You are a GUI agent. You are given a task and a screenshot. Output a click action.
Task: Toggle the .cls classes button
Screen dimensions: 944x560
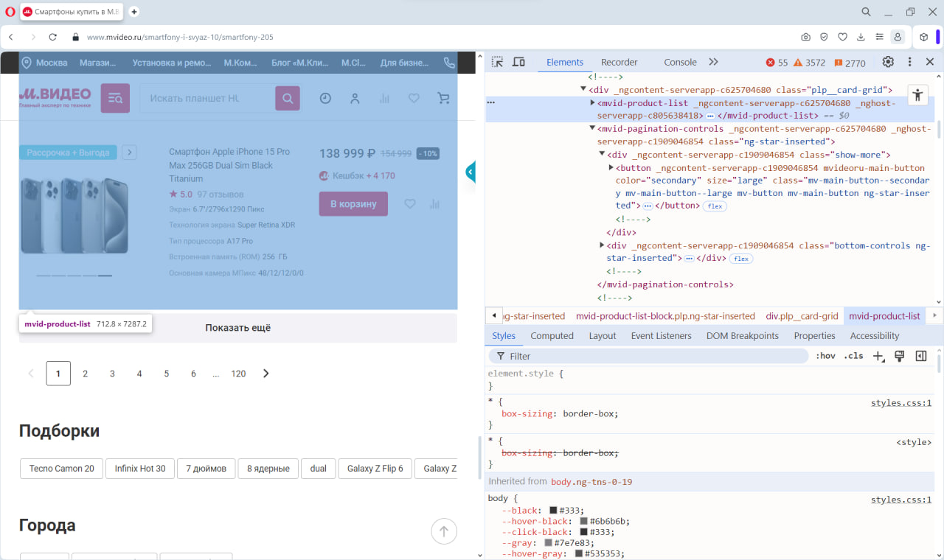[853, 356]
